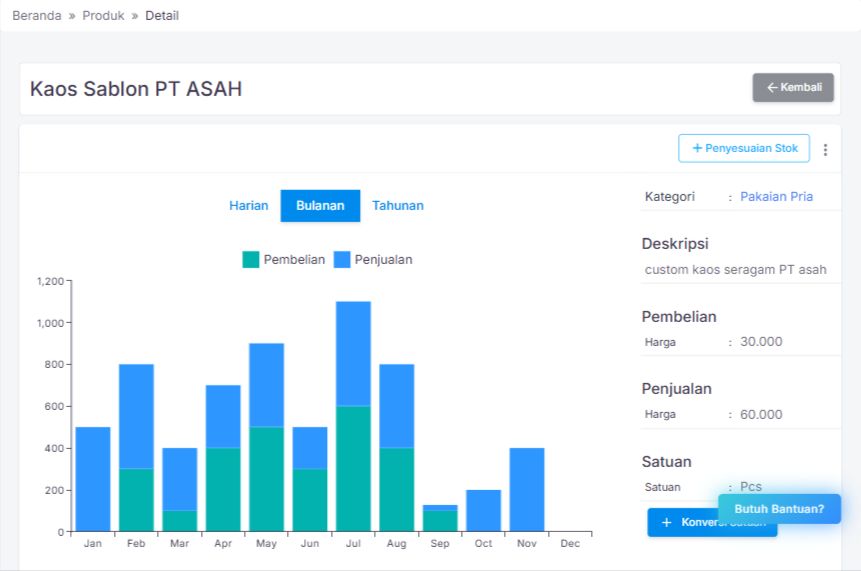Image resolution: width=861 pixels, height=571 pixels.
Task: Click the Kembali back button
Action: pyautogui.click(x=793, y=88)
